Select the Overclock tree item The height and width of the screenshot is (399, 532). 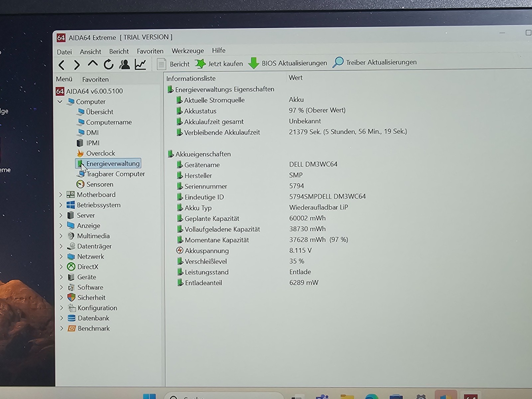point(100,153)
